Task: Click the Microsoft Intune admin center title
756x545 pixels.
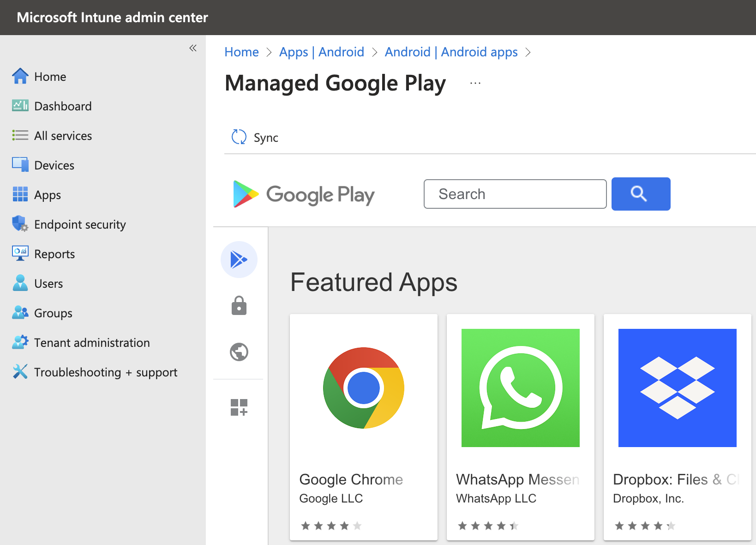Action: pyautogui.click(x=112, y=18)
